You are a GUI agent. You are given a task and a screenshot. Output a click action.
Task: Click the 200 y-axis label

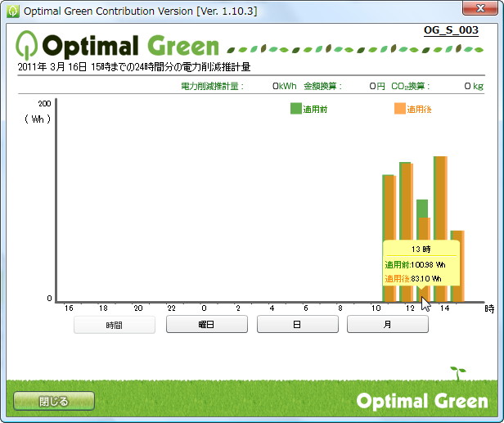point(44,103)
